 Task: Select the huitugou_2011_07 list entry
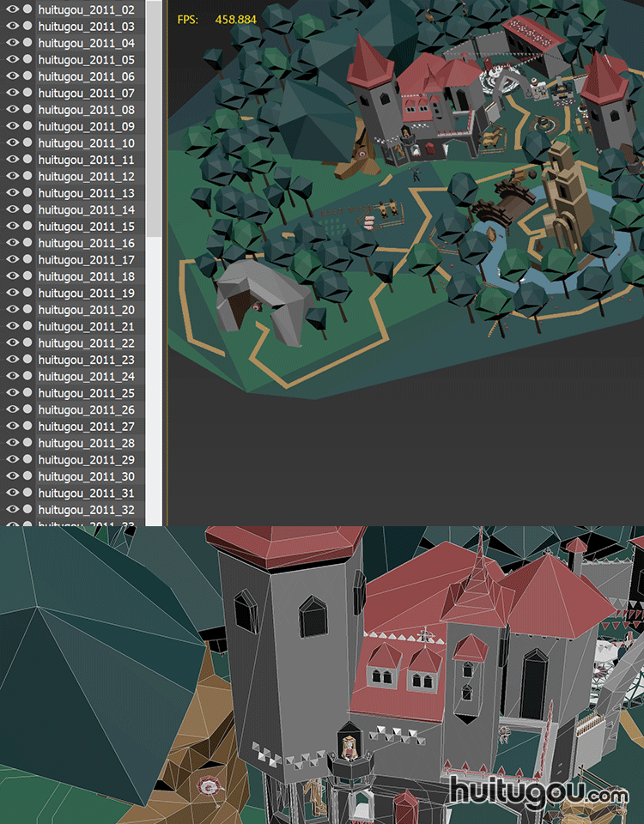tap(86, 94)
